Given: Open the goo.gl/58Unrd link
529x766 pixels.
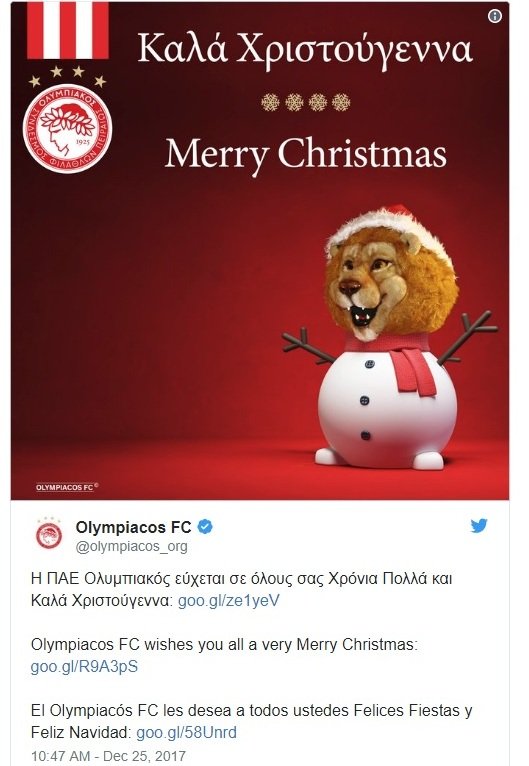Looking at the screenshot, I should pos(186,732).
